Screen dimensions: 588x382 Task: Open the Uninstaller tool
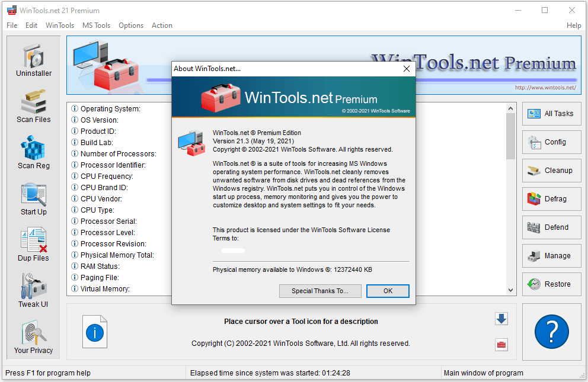pos(34,60)
